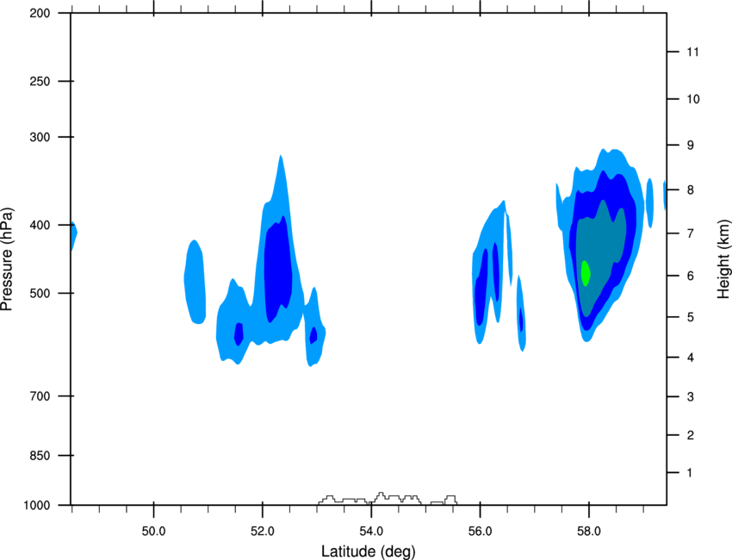The width and height of the screenshot is (732, 560).
Task: Click the 54.0 latitude tick label
Action: (371, 532)
